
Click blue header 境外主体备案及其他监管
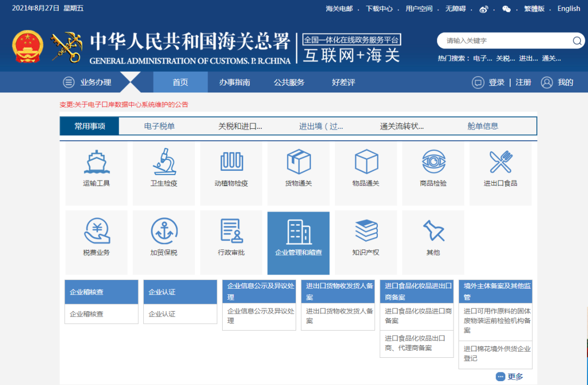tap(495, 292)
